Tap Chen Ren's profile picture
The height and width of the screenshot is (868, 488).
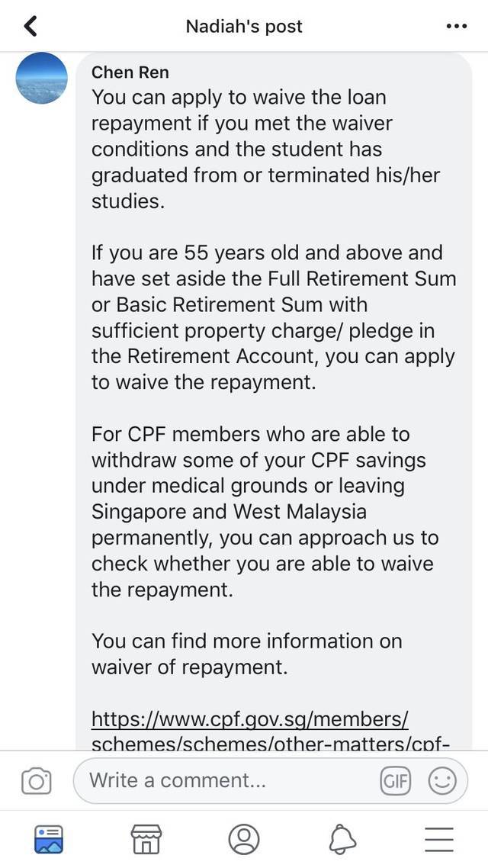[x=42, y=78]
